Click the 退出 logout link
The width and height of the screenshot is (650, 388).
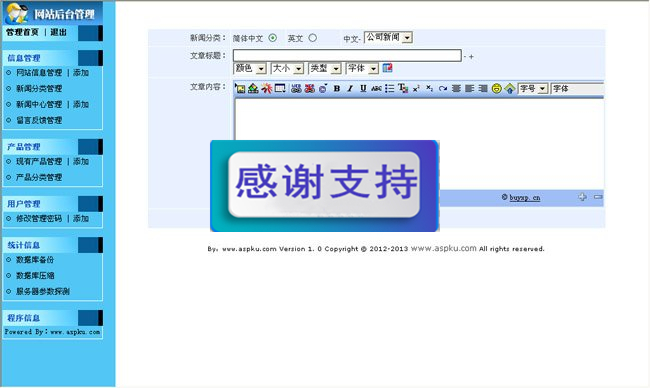pos(58,32)
